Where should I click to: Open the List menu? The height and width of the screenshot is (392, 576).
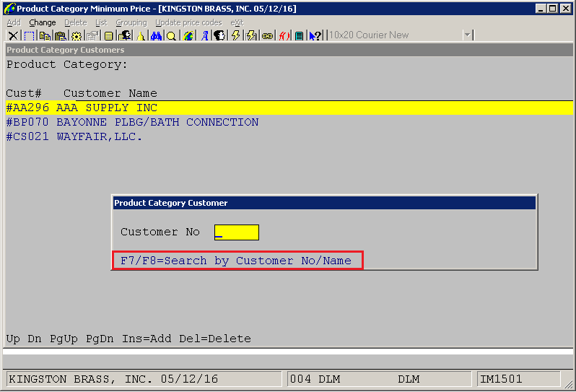tap(101, 23)
